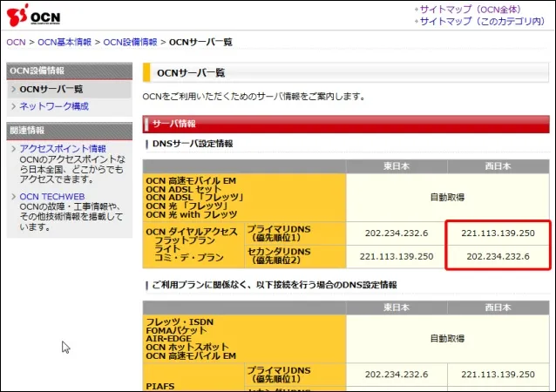Open サイトマップ（OCN全体） link
556x392 pixels.
[x=471, y=10]
